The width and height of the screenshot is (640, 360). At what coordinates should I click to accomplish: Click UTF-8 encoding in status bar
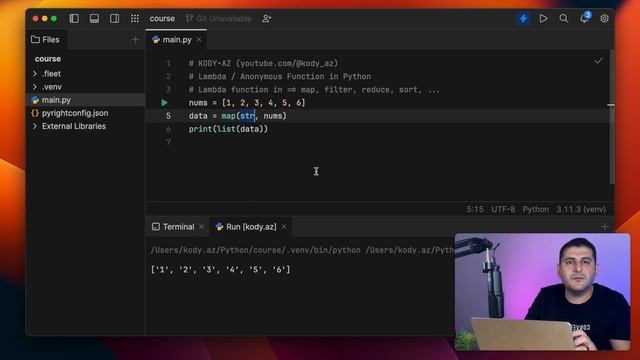503,209
